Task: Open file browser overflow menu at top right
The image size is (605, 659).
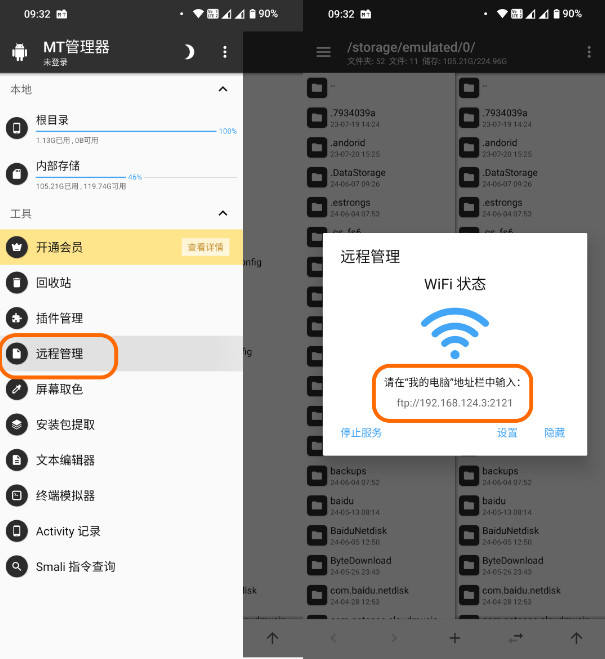Action: (589, 52)
